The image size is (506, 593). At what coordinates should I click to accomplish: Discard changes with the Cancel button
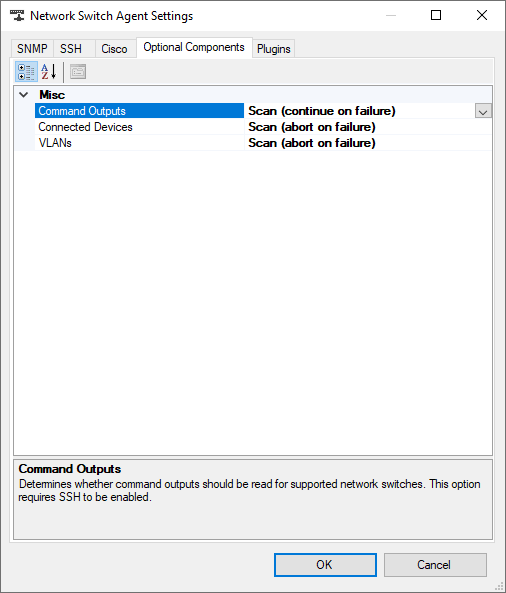[x=435, y=565]
